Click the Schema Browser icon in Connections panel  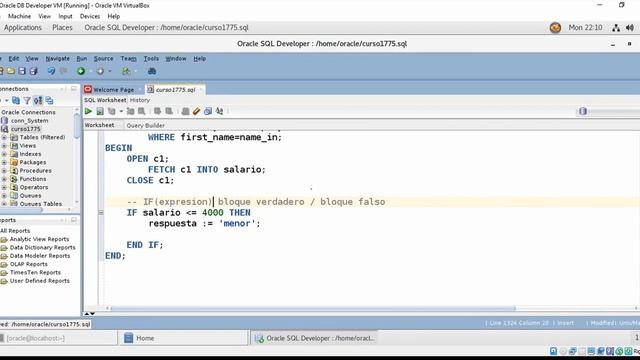point(38,100)
